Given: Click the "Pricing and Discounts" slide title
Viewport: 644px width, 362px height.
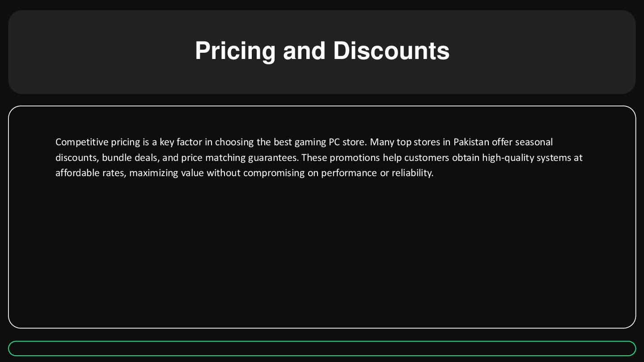Looking at the screenshot, I should [x=322, y=51].
